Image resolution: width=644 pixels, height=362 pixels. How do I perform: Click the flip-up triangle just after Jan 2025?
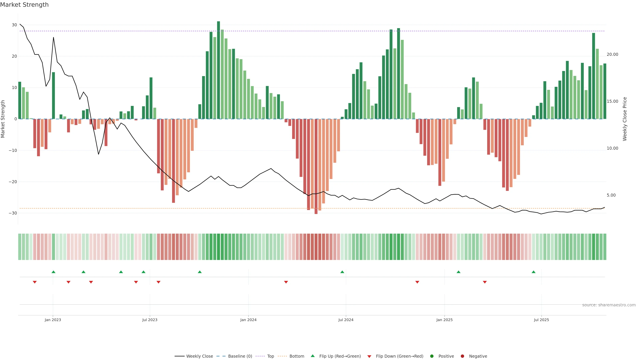pos(459,272)
